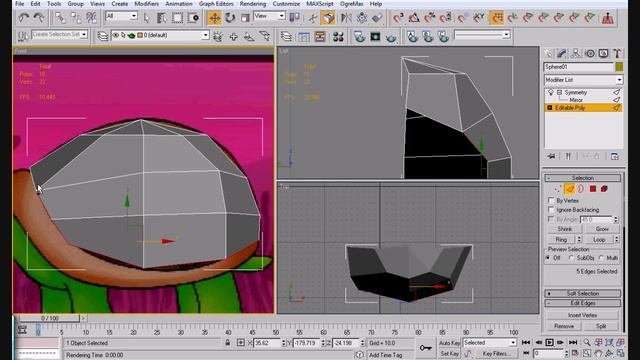Click the Sphere01 object name field
Viewport: 640px width, 360px height.
click(x=578, y=67)
